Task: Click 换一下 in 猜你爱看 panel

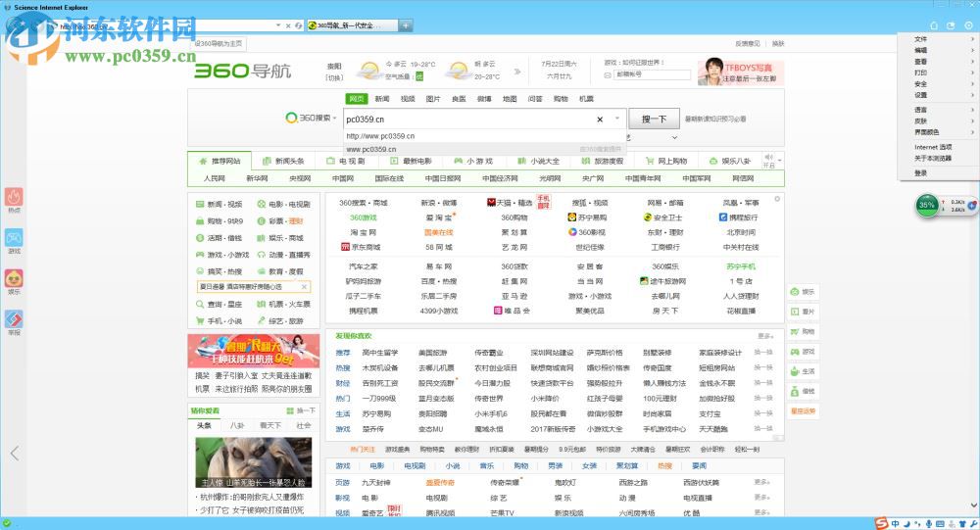Action: (301, 410)
